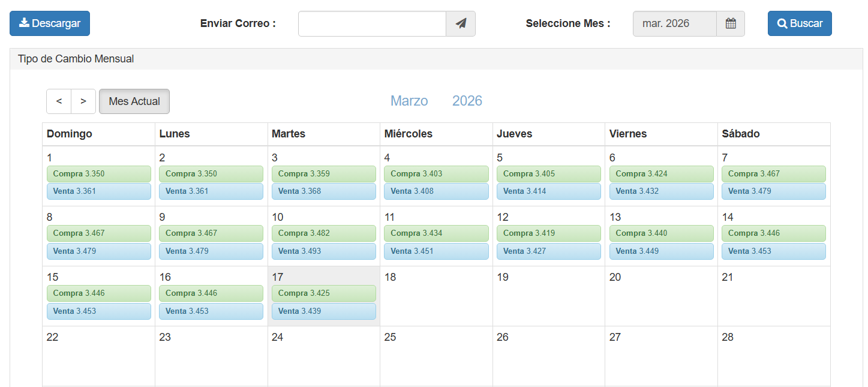Go to next month with right arrow
This screenshot has height=387, width=868.
83,101
